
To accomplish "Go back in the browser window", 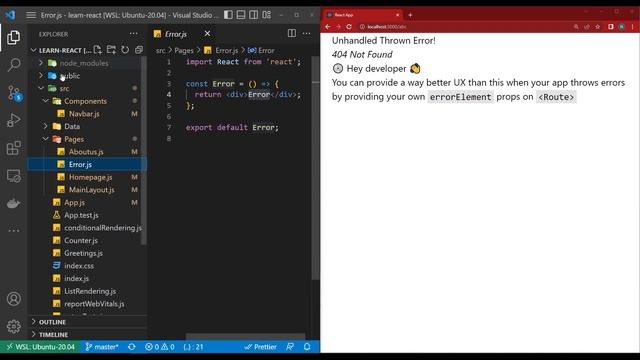I will click(328, 27).
